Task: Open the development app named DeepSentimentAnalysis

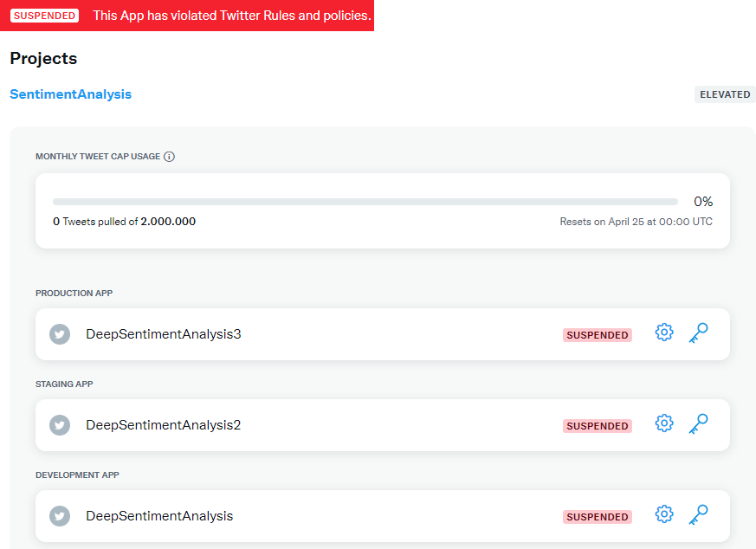Action: (159, 516)
